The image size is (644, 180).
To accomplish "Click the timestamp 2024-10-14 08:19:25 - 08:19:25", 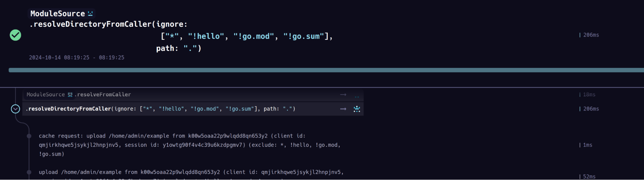I will point(77,58).
